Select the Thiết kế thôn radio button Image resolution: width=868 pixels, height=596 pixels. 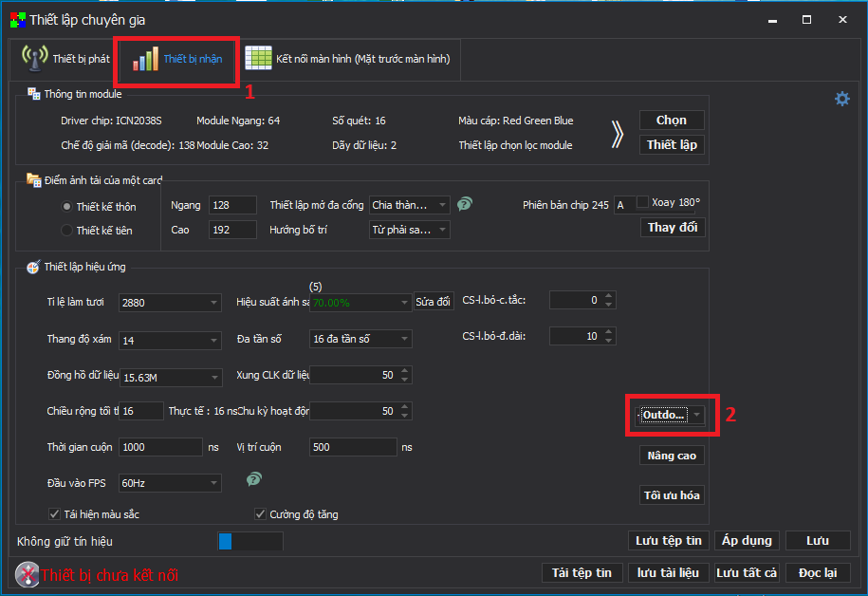pos(66,207)
